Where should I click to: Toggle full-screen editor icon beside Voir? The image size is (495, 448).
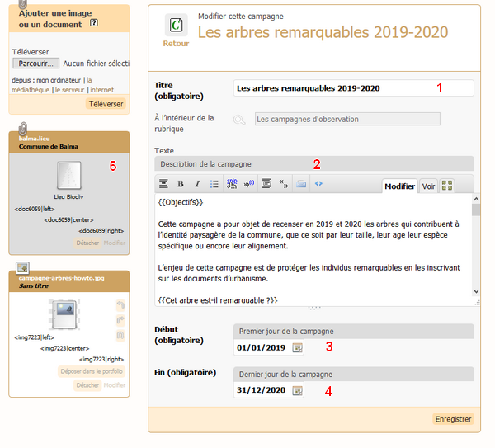[448, 186]
